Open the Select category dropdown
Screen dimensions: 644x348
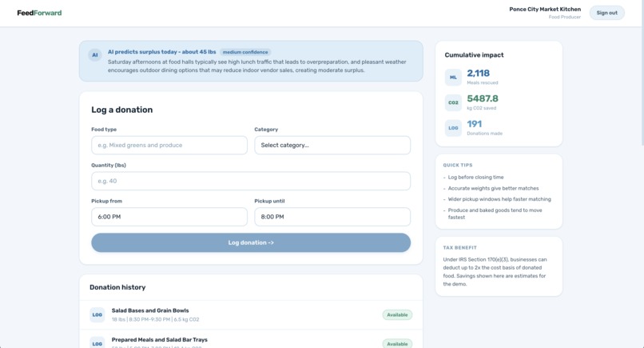pos(332,146)
